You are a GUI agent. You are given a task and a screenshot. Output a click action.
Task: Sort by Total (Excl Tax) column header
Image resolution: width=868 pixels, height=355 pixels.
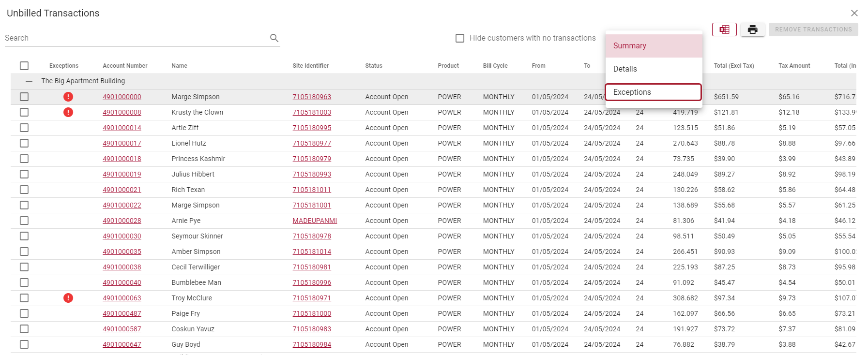[734, 66]
